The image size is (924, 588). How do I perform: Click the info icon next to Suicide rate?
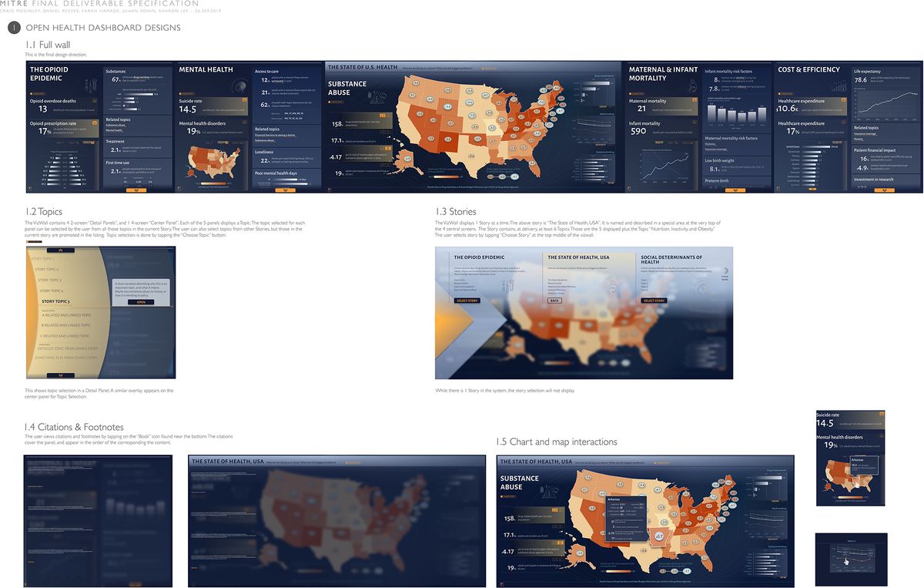point(245,99)
